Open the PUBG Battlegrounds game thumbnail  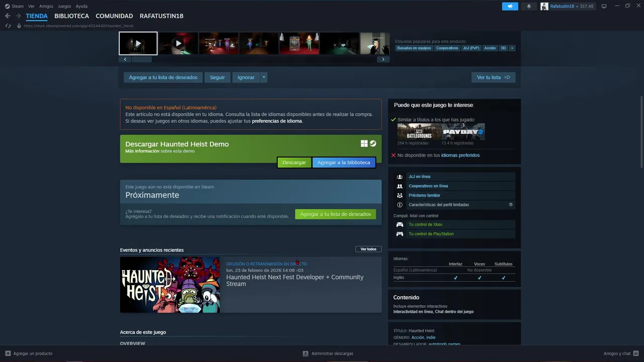click(419, 132)
